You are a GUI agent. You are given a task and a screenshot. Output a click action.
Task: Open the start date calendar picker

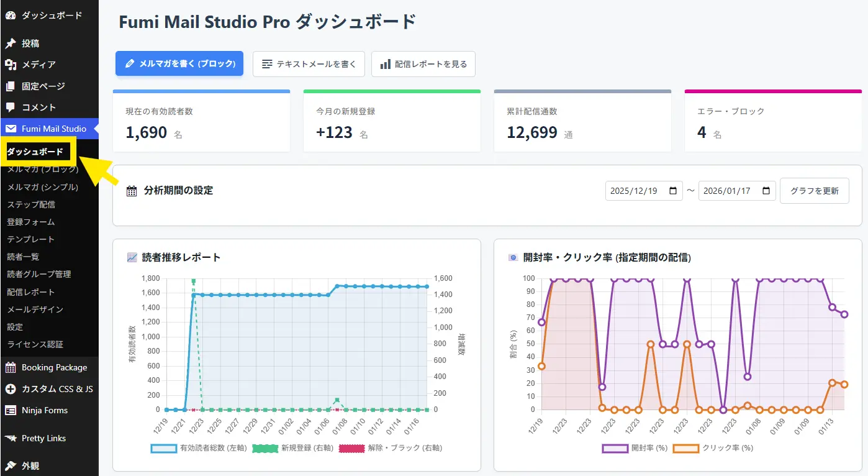(x=673, y=191)
